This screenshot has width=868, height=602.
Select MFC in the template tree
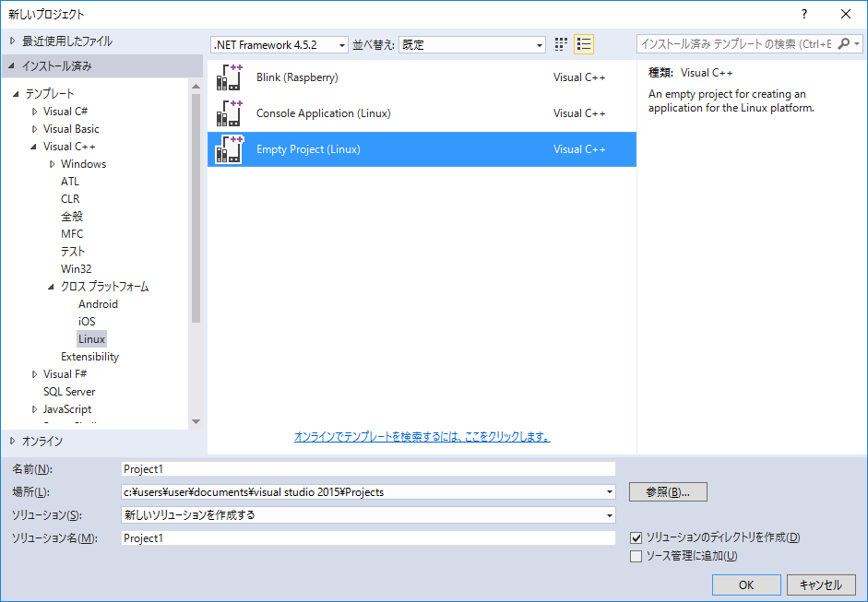point(72,234)
